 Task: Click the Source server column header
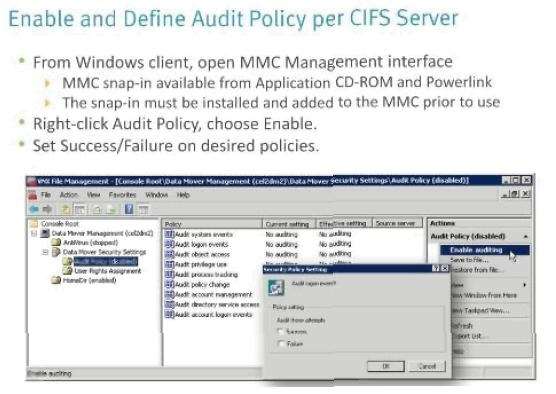click(397, 224)
